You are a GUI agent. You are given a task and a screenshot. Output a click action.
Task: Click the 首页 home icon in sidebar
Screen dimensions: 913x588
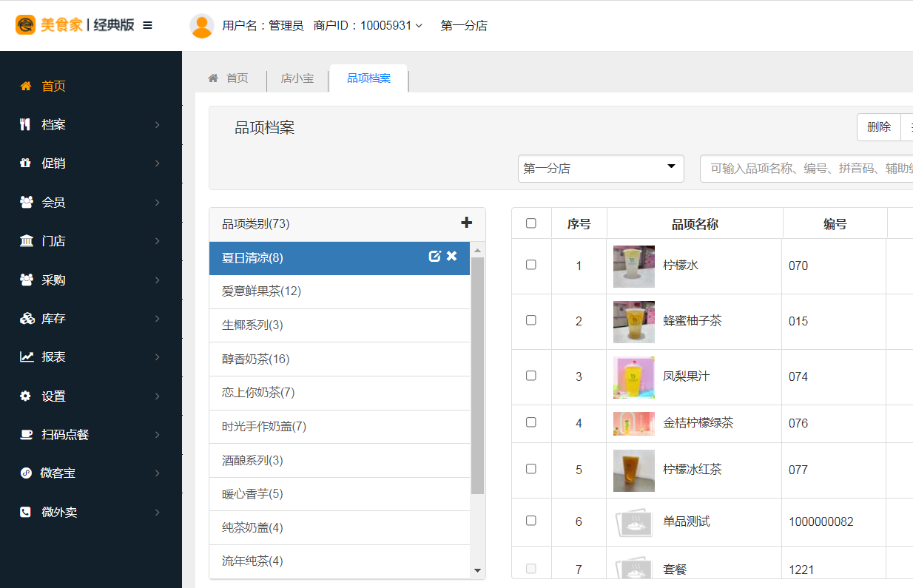pyautogui.click(x=26, y=86)
